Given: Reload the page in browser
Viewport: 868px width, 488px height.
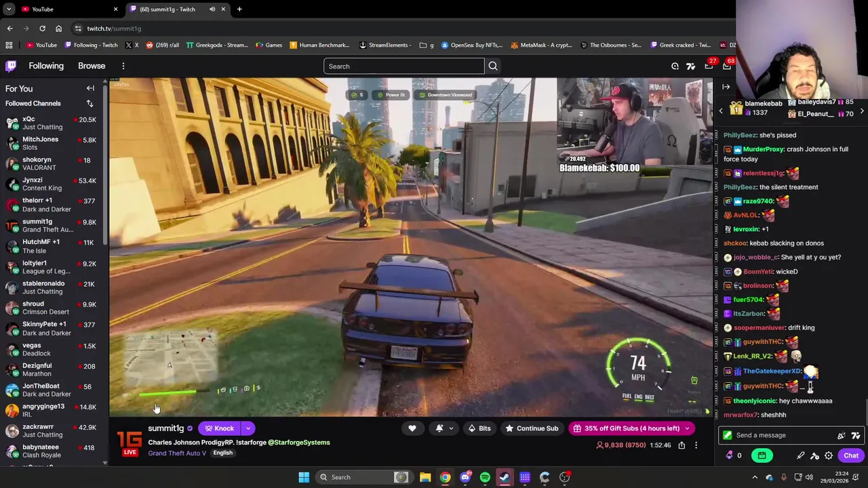Looking at the screenshot, I should click(42, 28).
